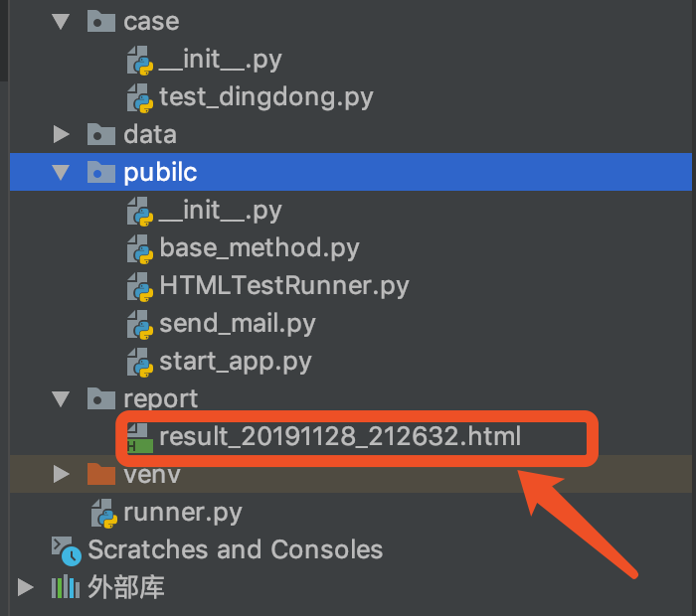Click the HTML report file icon
Viewport: 696px width, 616px height.
pyautogui.click(x=138, y=437)
